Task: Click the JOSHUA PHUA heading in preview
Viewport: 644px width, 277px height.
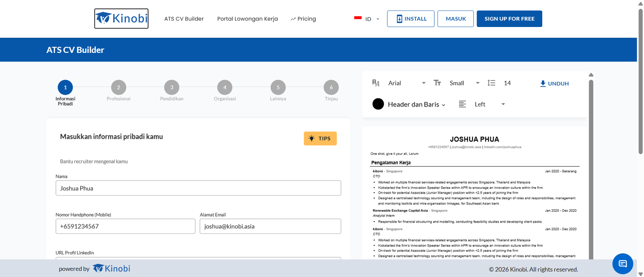Action: point(475,139)
